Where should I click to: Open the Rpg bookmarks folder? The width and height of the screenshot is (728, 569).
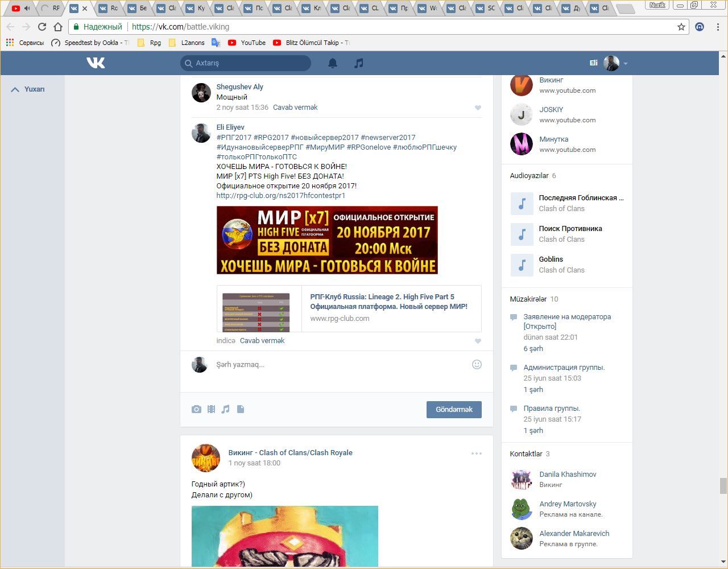tap(149, 43)
